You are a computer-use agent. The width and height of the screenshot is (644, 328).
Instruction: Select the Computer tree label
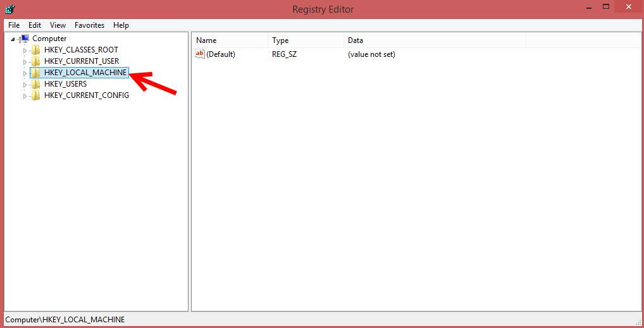tap(49, 39)
